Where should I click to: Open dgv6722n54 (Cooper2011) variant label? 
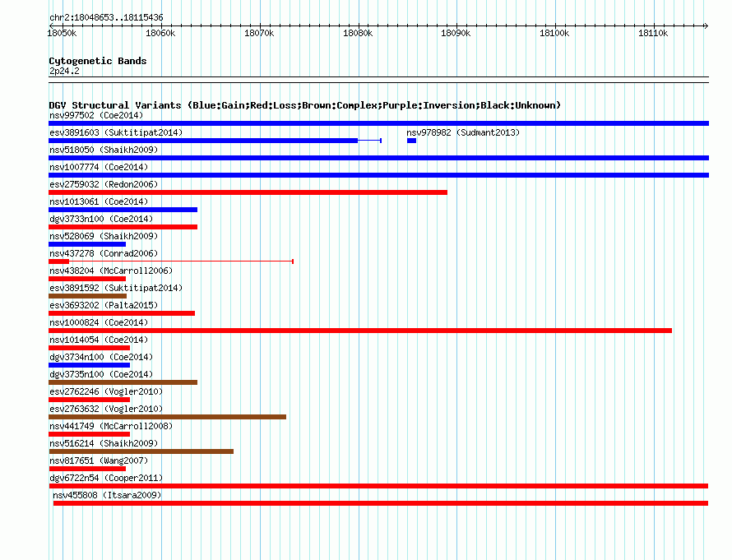tap(106, 478)
